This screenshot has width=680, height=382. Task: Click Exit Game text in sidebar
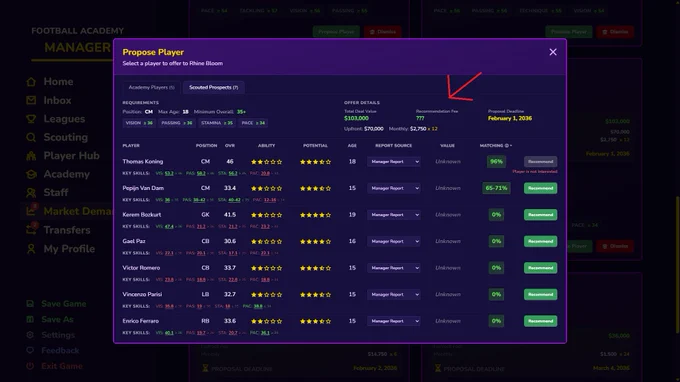pyautogui.click(x=62, y=366)
